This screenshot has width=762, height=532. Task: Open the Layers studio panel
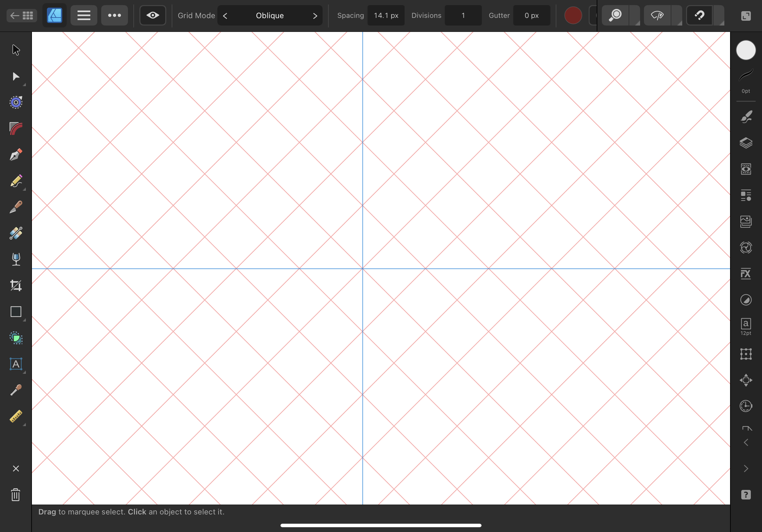746,143
